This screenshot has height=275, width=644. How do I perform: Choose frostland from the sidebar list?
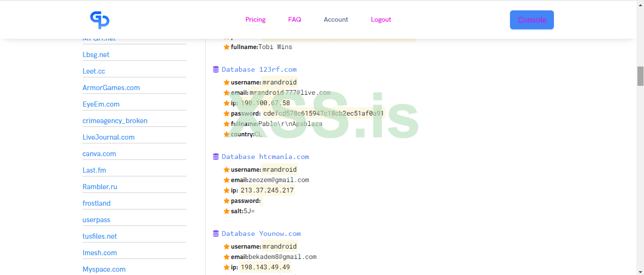[97, 203]
